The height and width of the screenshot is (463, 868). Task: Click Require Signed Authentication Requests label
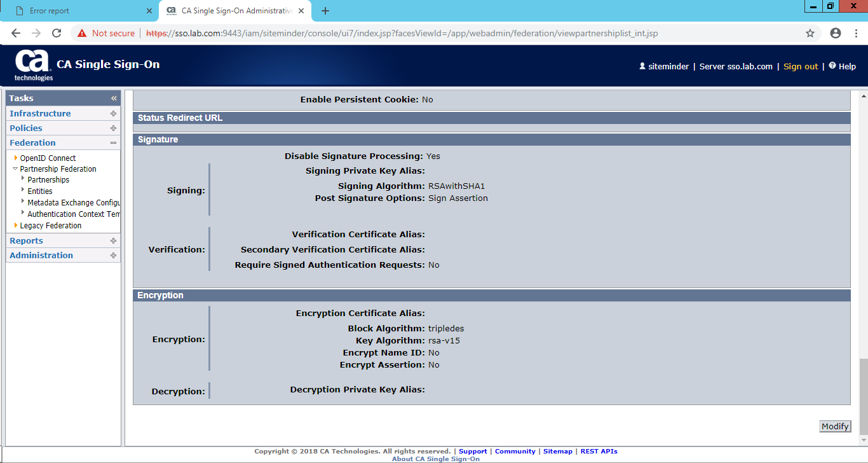tap(330, 265)
